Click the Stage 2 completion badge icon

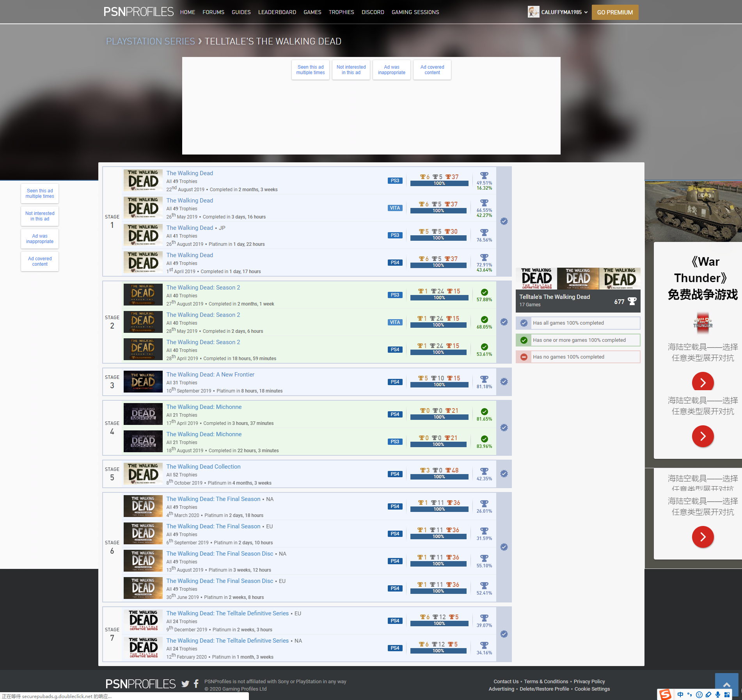click(504, 322)
